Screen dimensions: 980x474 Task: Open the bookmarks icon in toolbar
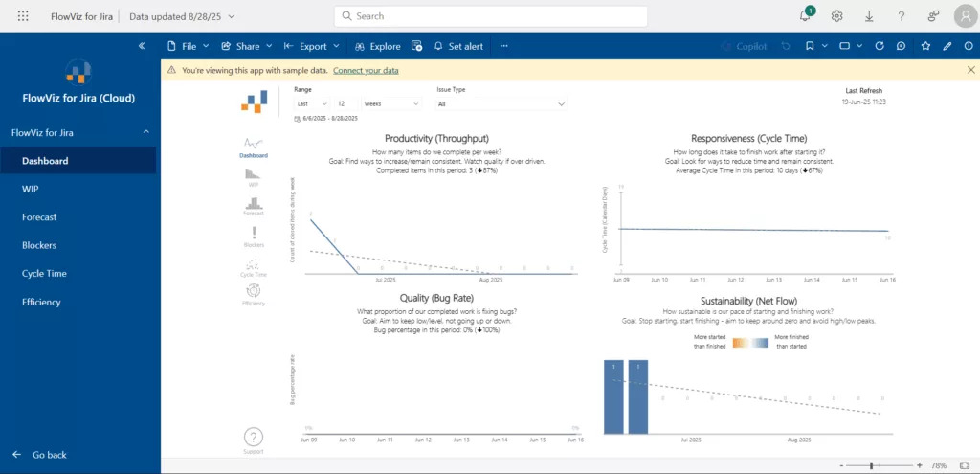pos(810,46)
